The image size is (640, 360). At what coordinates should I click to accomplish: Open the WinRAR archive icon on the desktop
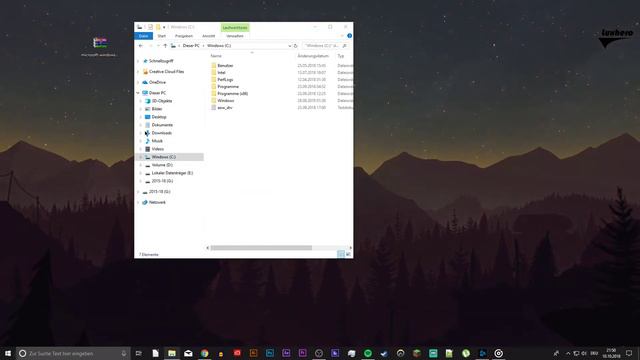[x=99, y=42]
